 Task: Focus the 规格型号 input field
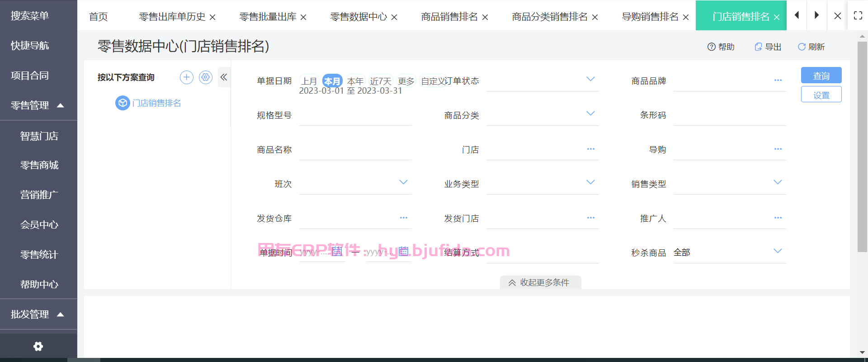(355, 116)
